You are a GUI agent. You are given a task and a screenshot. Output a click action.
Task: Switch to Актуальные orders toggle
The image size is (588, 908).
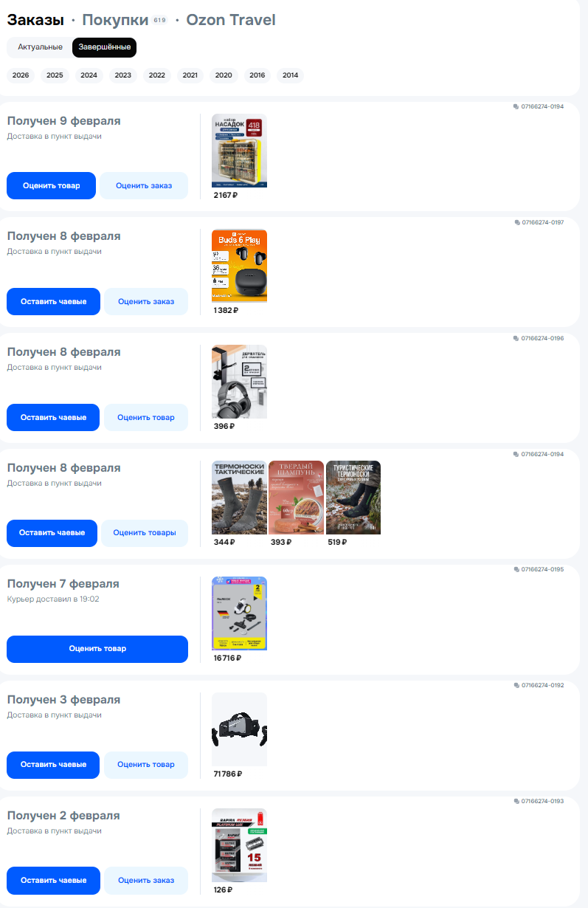click(x=40, y=47)
